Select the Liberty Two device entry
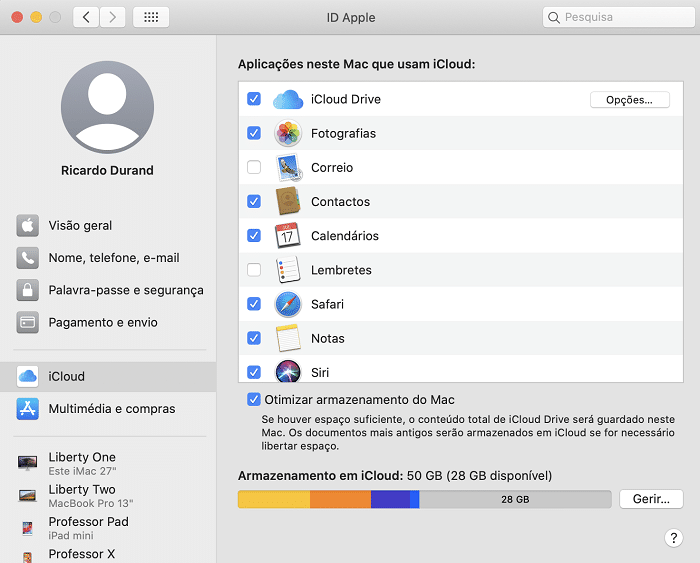The height and width of the screenshot is (563, 700). (x=108, y=496)
